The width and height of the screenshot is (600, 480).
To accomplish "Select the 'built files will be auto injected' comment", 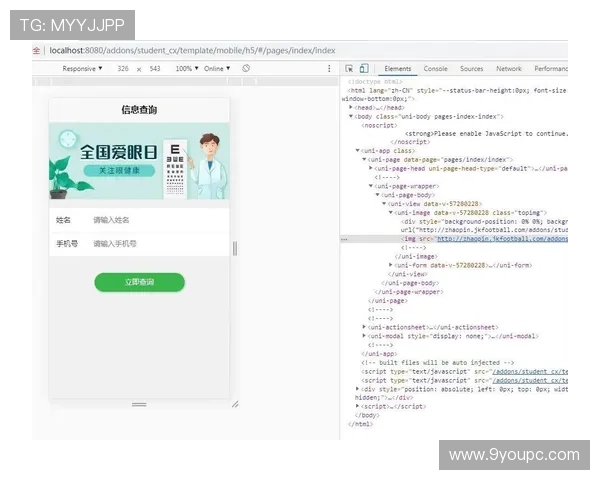I will click(437, 362).
